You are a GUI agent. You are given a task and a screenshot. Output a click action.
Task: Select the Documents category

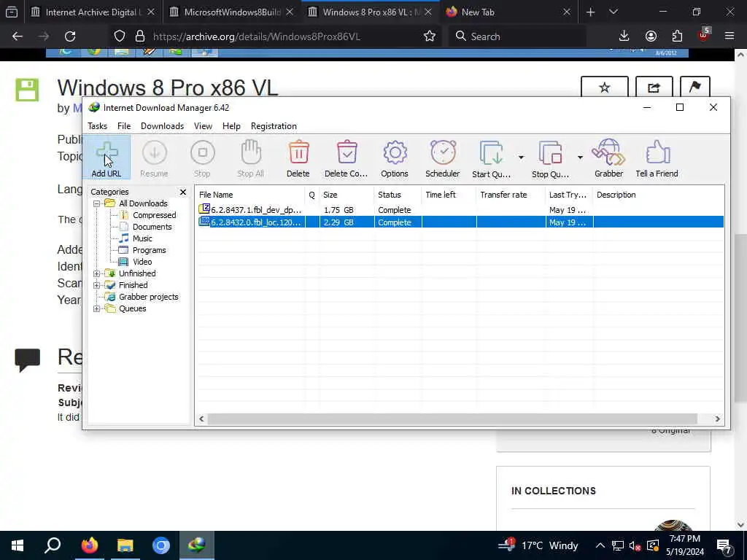click(x=152, y=227)
